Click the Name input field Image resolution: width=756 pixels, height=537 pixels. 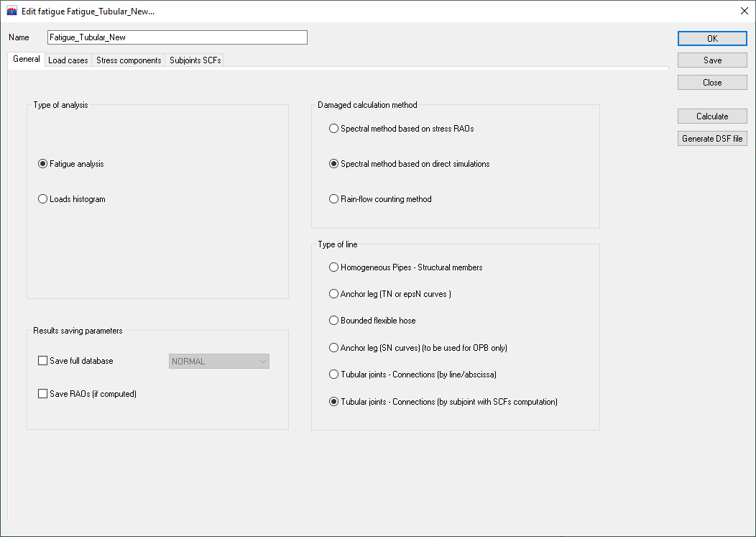[177, 37]
